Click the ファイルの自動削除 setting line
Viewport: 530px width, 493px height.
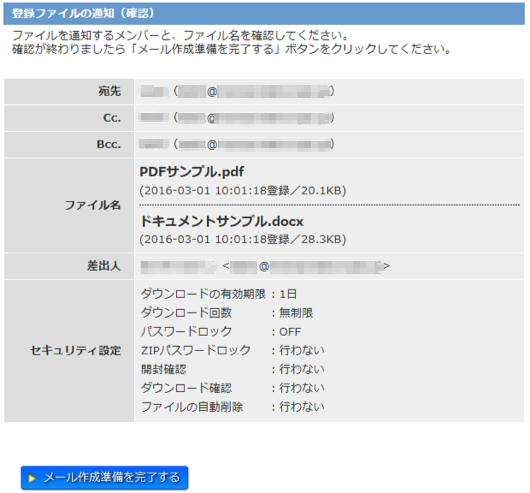pos(233,407)
